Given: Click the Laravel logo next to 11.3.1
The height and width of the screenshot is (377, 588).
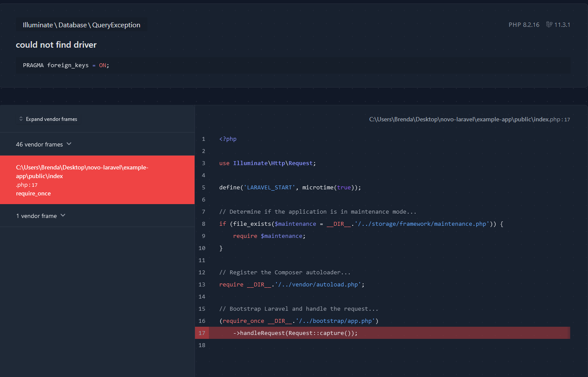Looking at the screenshot, I should click(549, 25).
